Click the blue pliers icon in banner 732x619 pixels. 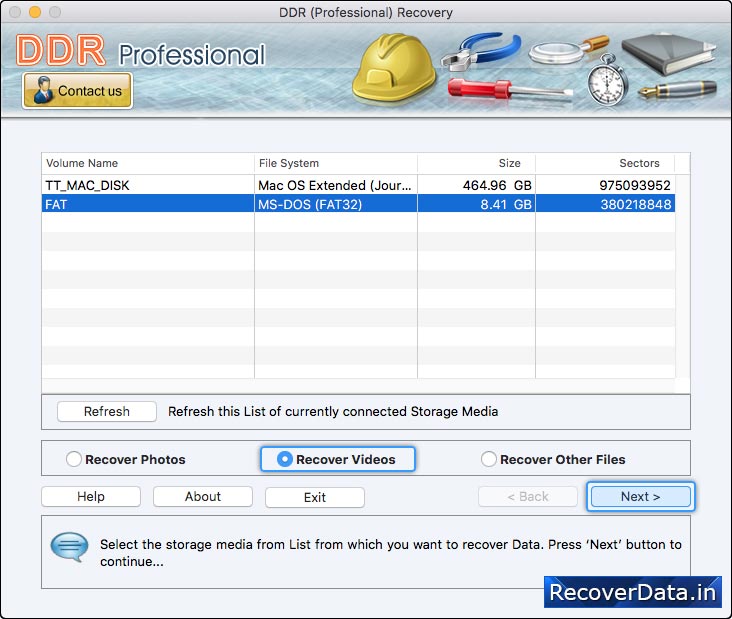click(481, 50)
